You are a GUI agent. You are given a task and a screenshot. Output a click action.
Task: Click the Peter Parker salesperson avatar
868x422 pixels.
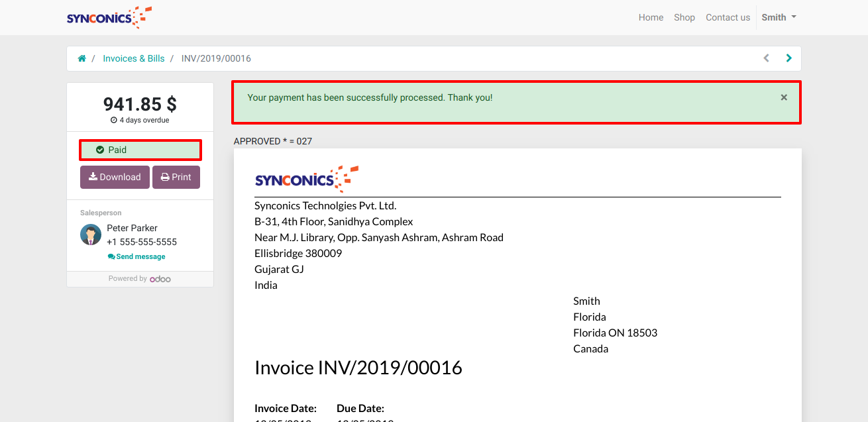pos(91,235)
